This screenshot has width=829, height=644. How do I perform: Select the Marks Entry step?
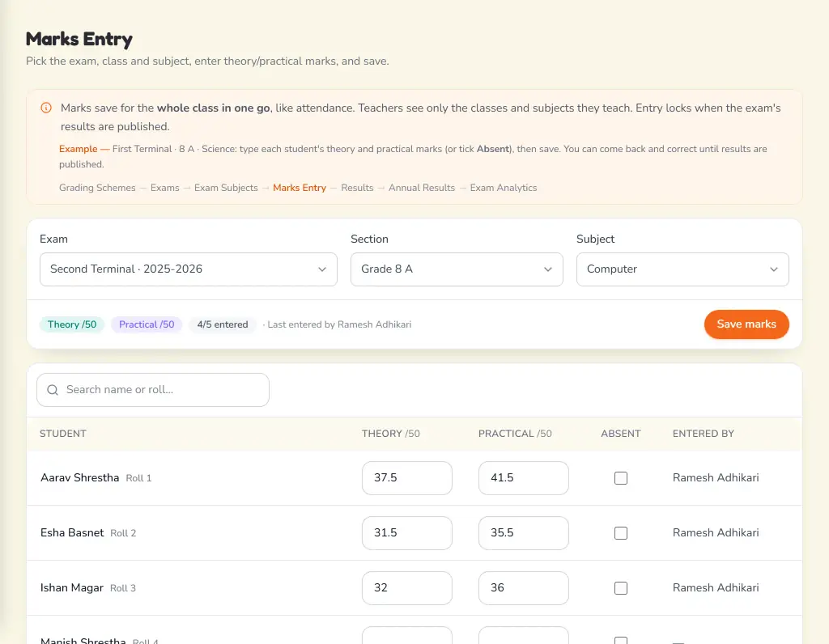300,188
